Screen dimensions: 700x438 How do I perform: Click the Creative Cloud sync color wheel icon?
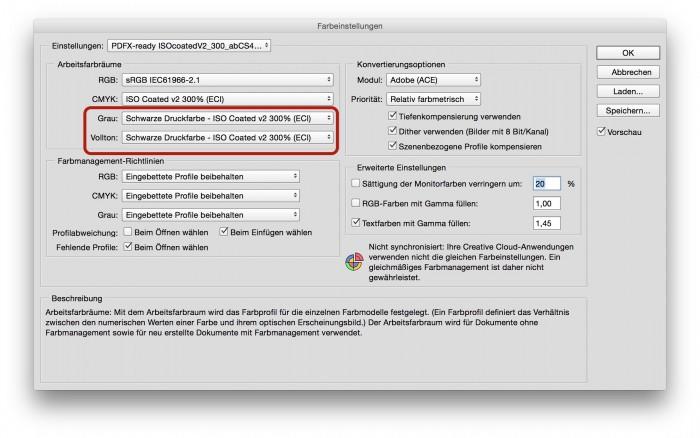[x=354, y=262]
